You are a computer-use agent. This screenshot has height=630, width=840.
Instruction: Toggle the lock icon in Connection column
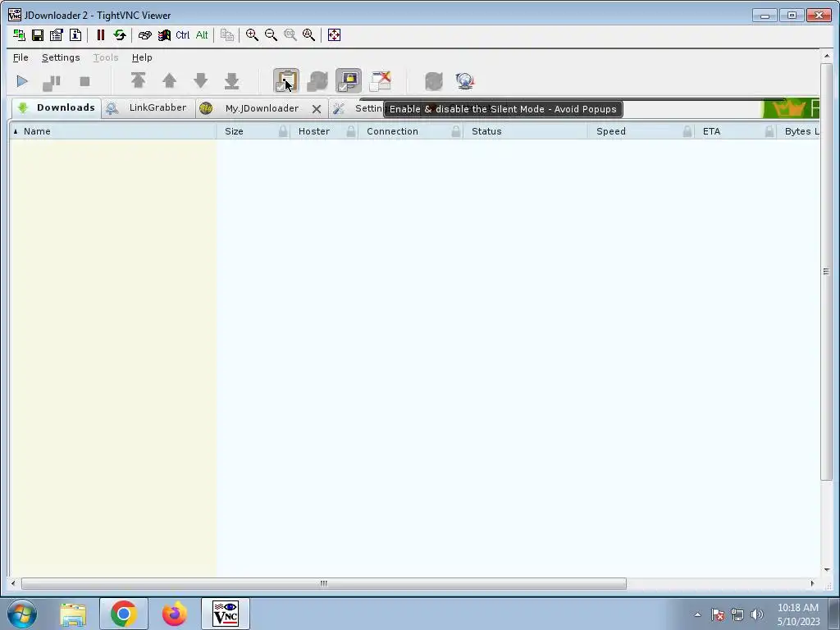coord(456,131)
